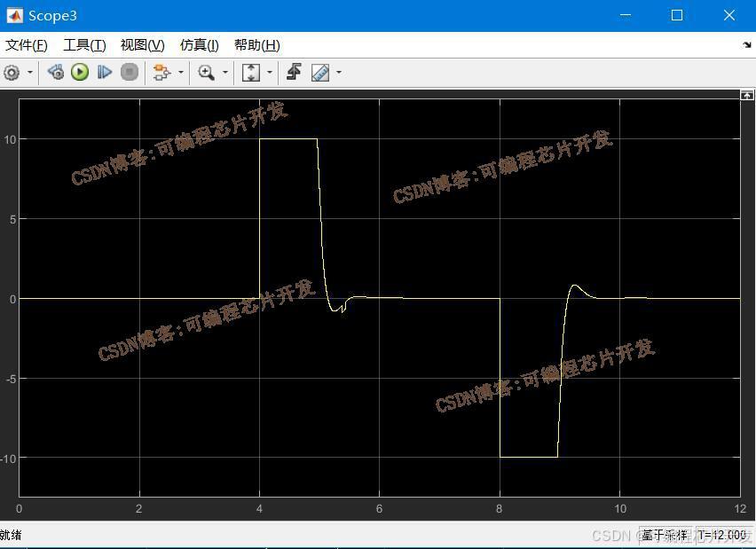Open the scope Configuration Properties gear
The width and height of the screenshot is (756, 549).
[x=12, y=73]
